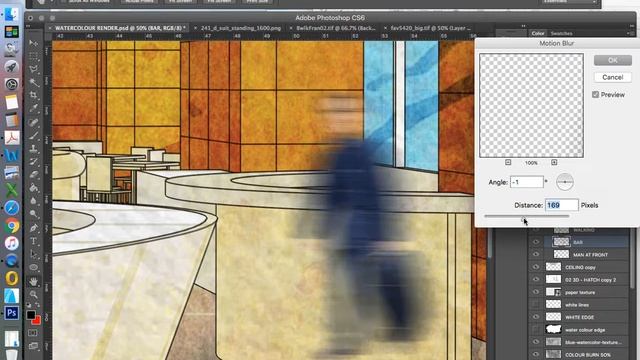Click the Distance slider track
The image size is (640, 360).
pos(527,216)
